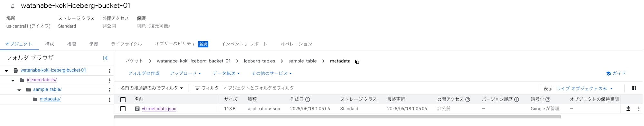This screenshot has width=644, height=126.
Task: Copy the metadata path to clipboard
Action: pos(357,62)
